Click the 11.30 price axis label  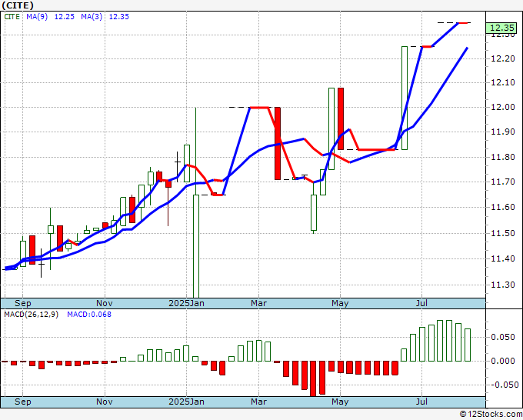point(503,285)
